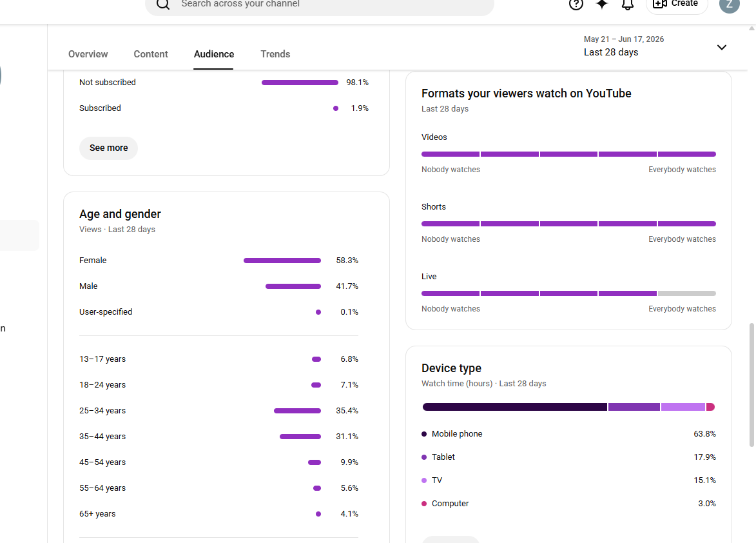The height and width of the screenshot is (543, 756).
Task: Switch to the Content tab
Action: point(151,54)
